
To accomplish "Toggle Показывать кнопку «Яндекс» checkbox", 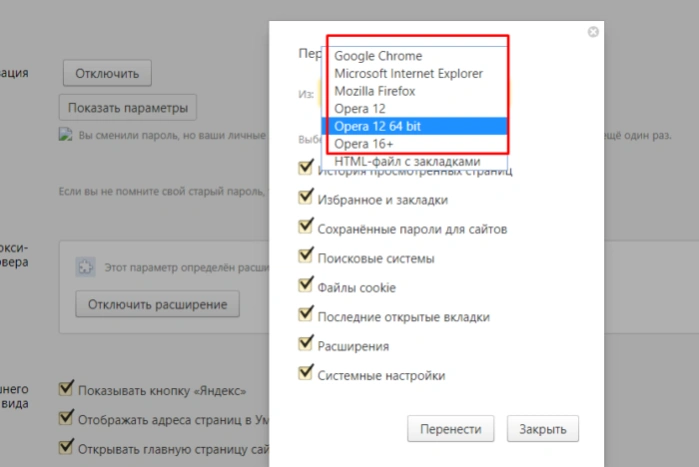I will [x=66, y=388].
